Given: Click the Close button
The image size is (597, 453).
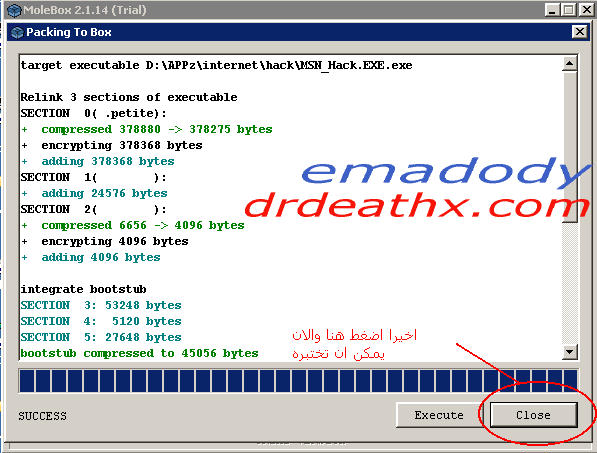Looking at the screenshot, I should tap(533, 415).
